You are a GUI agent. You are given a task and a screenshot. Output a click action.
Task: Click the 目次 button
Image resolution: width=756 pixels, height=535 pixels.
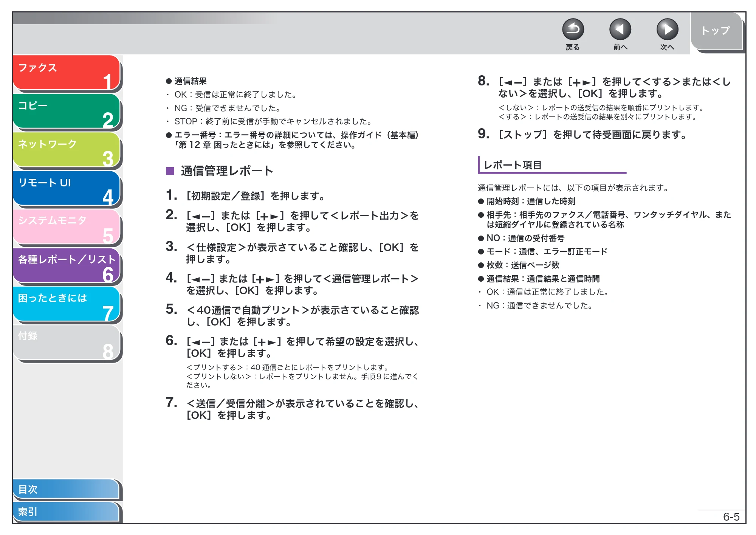pyautogui.click(x=66, y=489)
